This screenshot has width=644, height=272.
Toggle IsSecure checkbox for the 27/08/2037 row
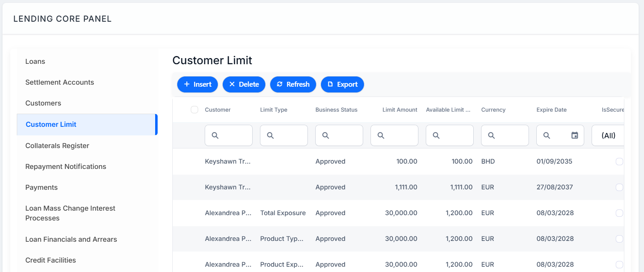point(619,187)
